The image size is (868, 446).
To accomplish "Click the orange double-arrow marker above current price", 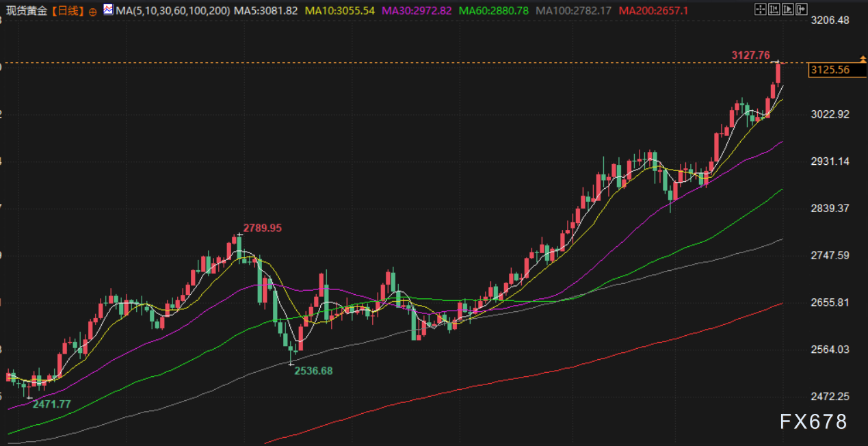I will point(862,60).
